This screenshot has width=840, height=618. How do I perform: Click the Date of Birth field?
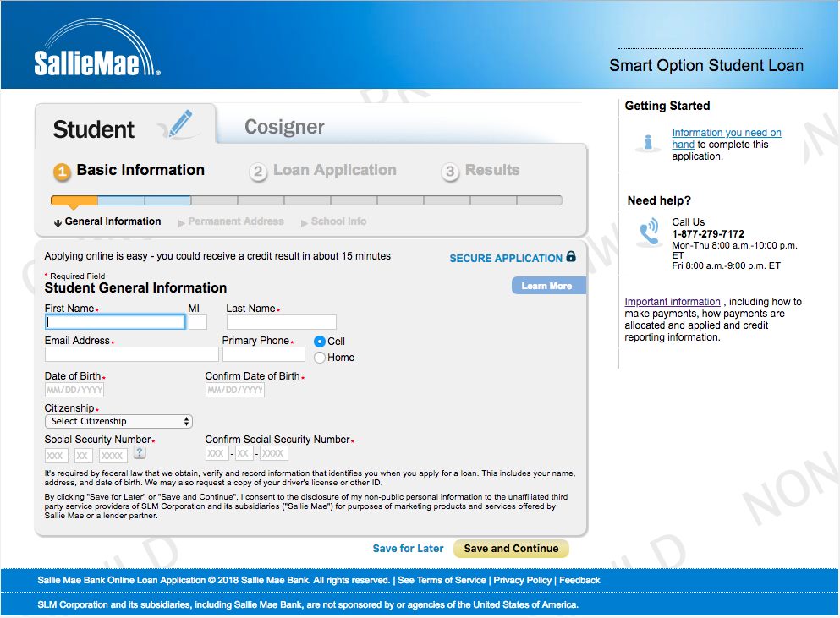(x=74, y=390)
